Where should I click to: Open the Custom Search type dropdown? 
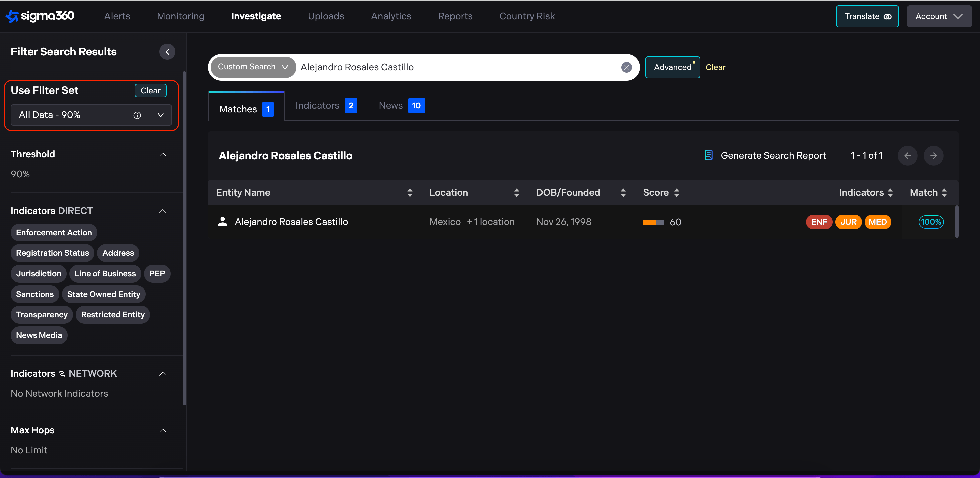coord(253,67)
